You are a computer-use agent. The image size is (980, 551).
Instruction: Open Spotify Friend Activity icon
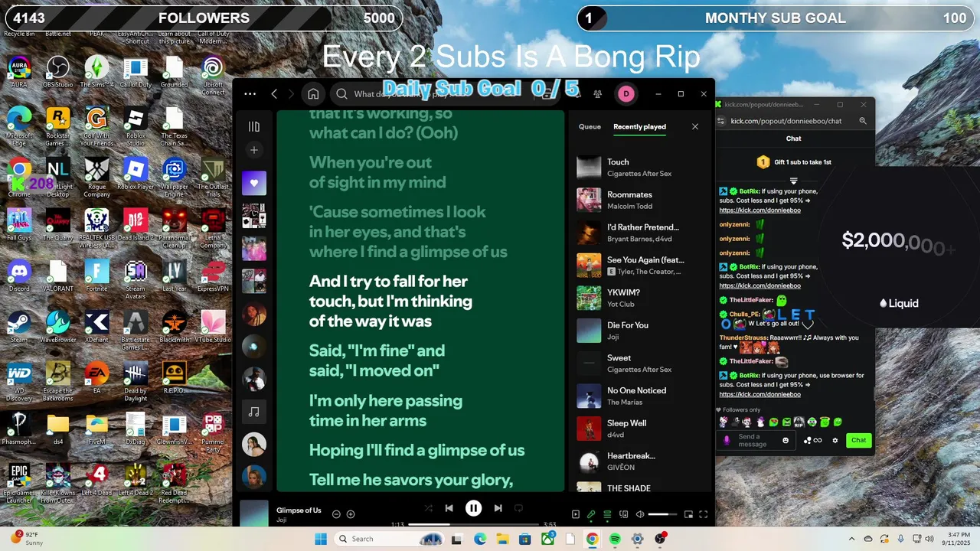tap(597, 94)
